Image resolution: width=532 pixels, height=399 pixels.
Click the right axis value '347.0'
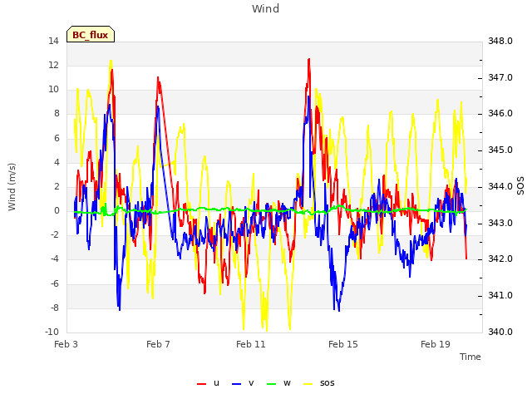coord(500,77)
